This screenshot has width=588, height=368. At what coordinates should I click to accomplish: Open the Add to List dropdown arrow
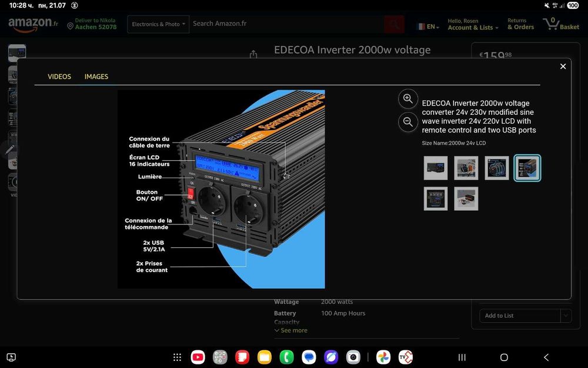tap(566, 316)
